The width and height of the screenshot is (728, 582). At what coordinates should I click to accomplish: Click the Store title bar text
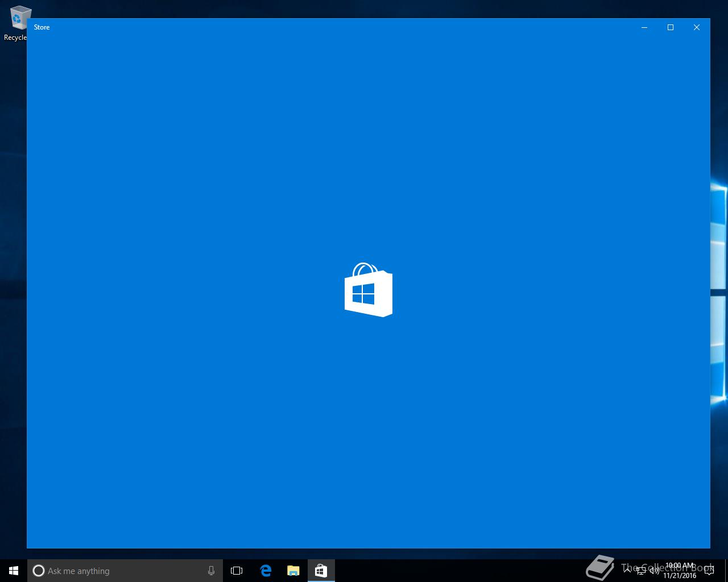click(x=42, y=27)
